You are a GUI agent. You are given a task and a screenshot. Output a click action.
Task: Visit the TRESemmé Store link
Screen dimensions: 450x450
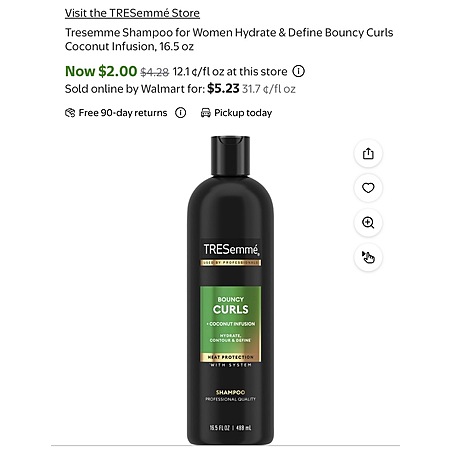click(x=132, y=13)
